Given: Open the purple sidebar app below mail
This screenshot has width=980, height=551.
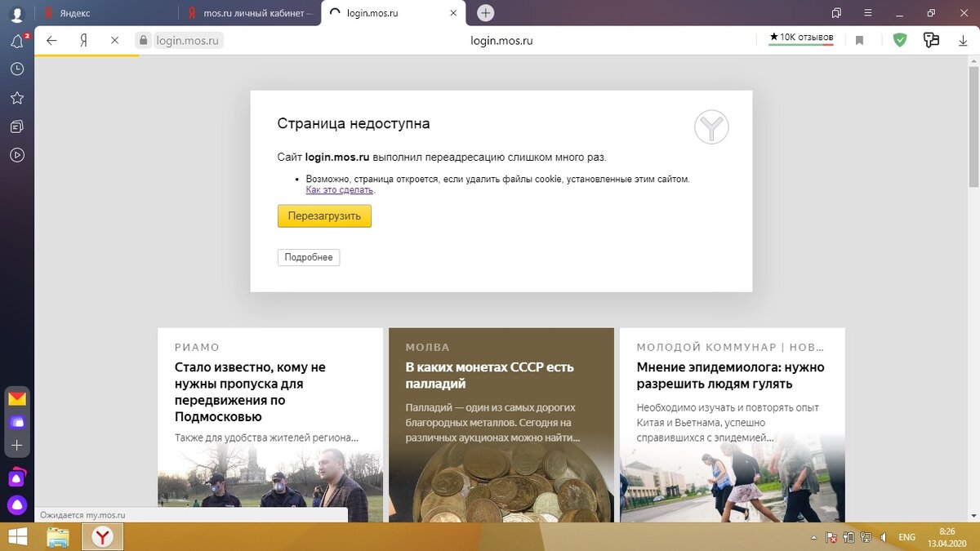Looking at the screenshot, I should [x=17, y=422].
